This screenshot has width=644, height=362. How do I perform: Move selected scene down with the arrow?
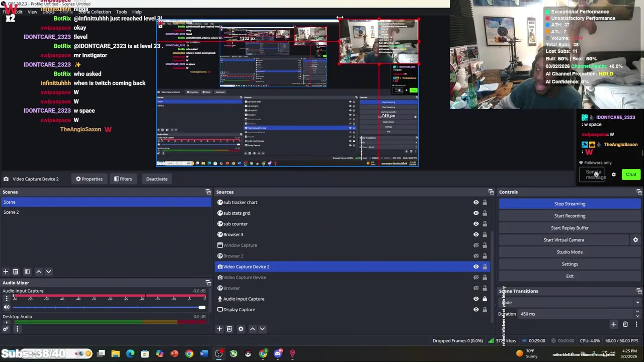48,271
